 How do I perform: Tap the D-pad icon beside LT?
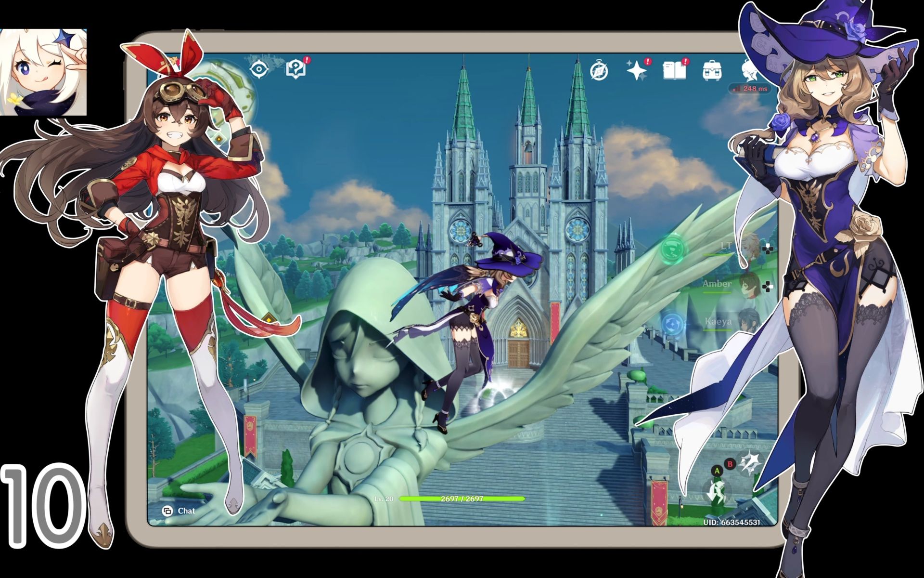[x=768, y=249]
